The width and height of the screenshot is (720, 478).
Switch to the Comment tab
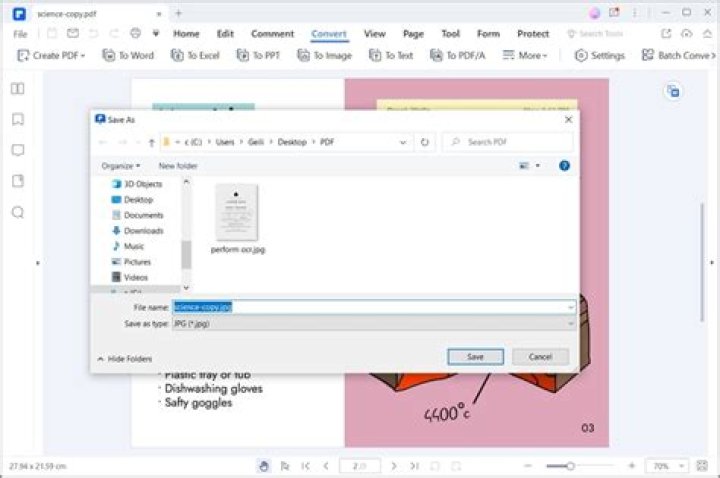272,33
